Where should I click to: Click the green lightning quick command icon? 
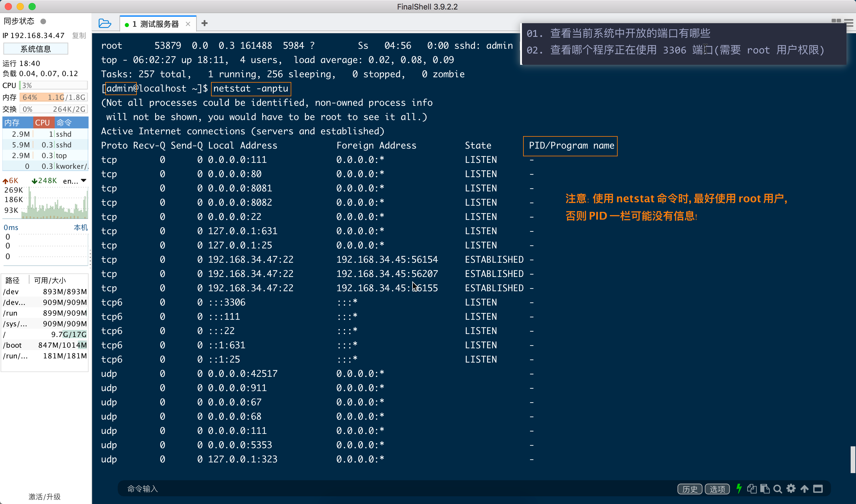click(739, 488)
